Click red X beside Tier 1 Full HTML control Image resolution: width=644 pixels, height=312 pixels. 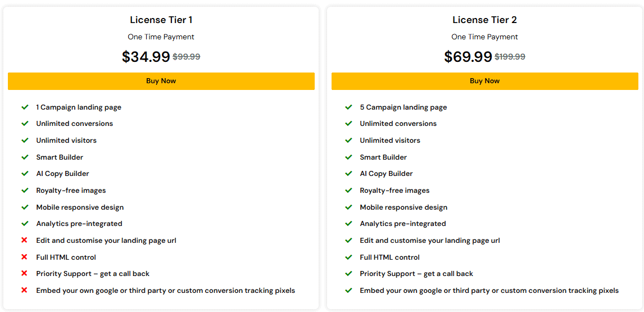click(x=24, y=257)
